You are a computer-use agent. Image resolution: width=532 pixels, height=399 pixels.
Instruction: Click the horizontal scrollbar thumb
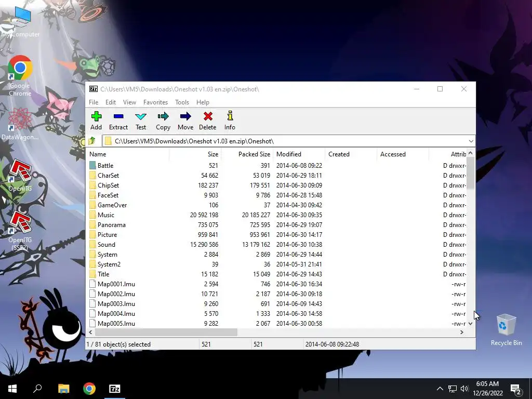pyautogui.click(x=166, y=332)
